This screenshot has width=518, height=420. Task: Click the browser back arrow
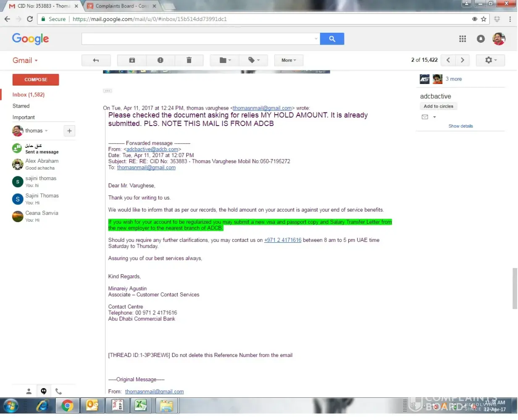pos(7,19)
